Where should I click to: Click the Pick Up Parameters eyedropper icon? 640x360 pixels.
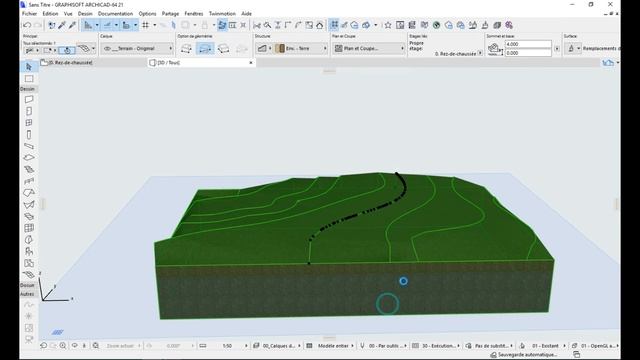(62, 25)
